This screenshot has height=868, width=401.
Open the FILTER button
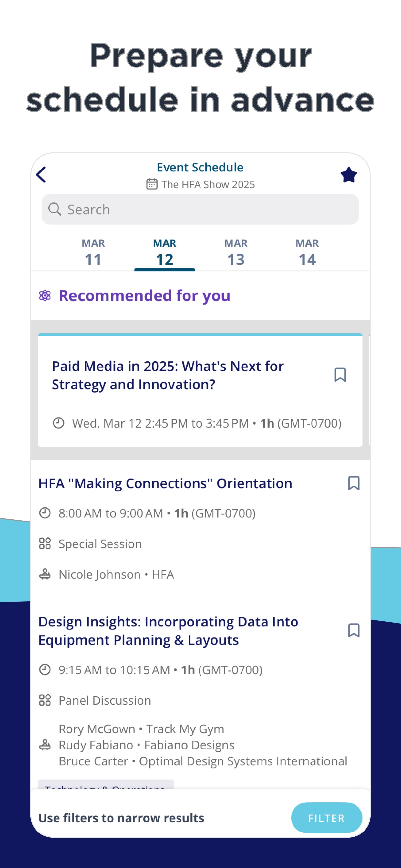326,818
